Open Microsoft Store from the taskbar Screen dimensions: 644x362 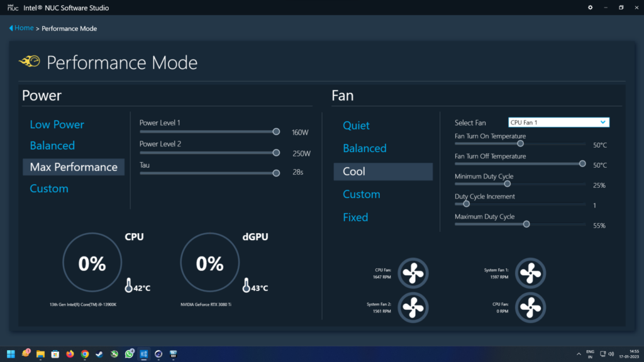pos(55,354)
